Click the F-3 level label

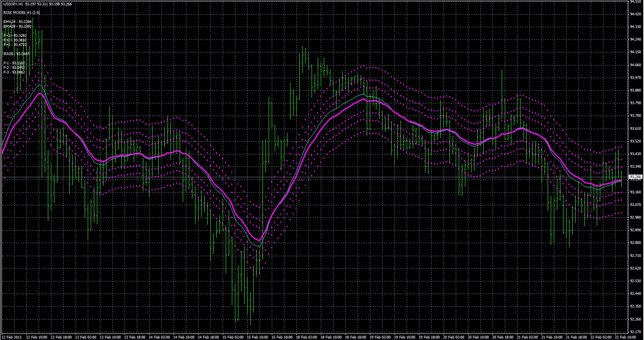click(x=14, y=72)
